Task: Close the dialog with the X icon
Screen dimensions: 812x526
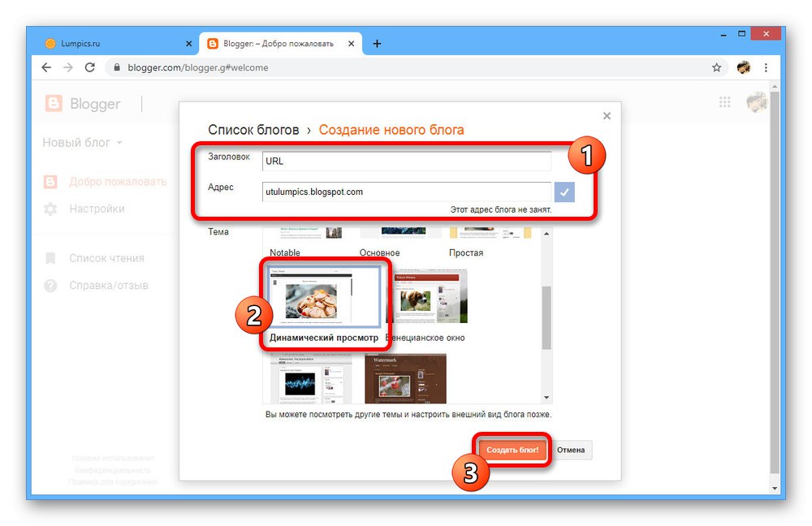Action: 607,116
